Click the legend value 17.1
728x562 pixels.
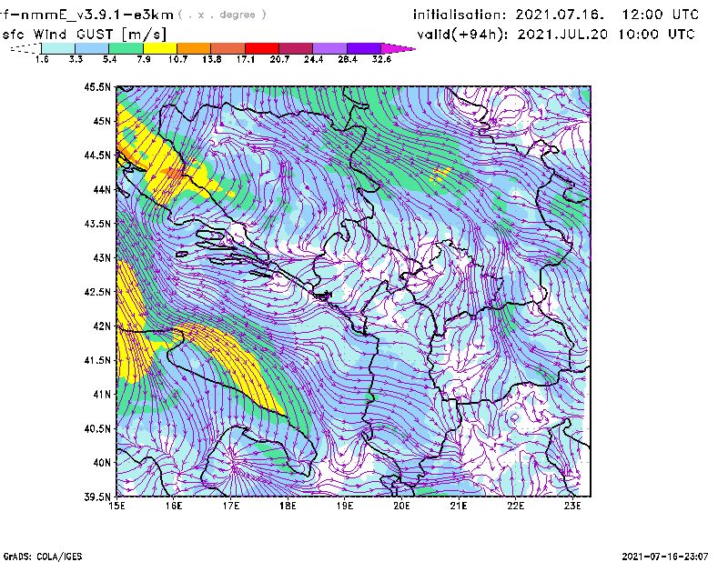[x=246, y=59]
